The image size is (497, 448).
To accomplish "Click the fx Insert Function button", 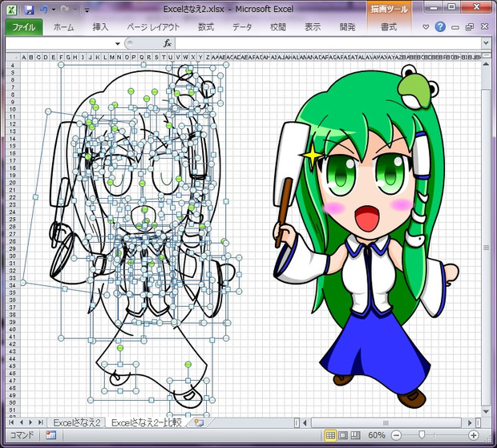I will pyautogui.click(x=168, y=44).
